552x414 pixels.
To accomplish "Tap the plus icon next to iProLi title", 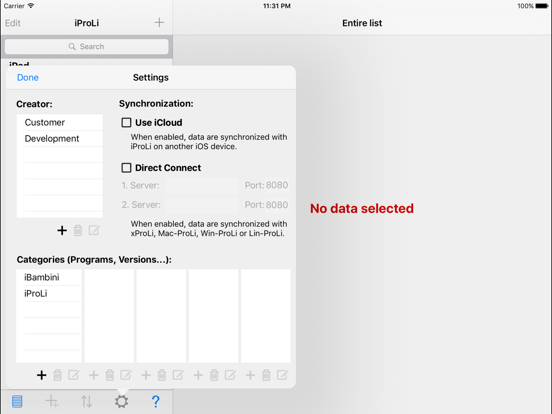I will coord(159,23).
